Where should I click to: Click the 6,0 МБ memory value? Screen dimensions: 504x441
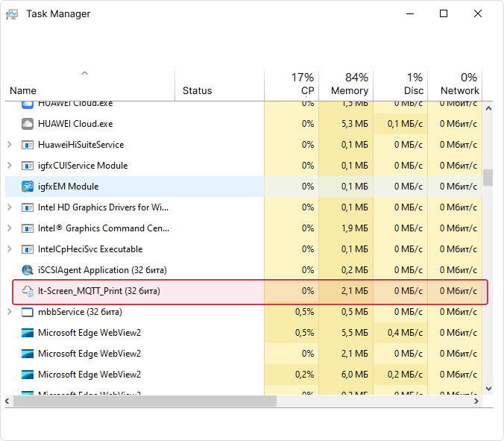click(x=355, y=375)
